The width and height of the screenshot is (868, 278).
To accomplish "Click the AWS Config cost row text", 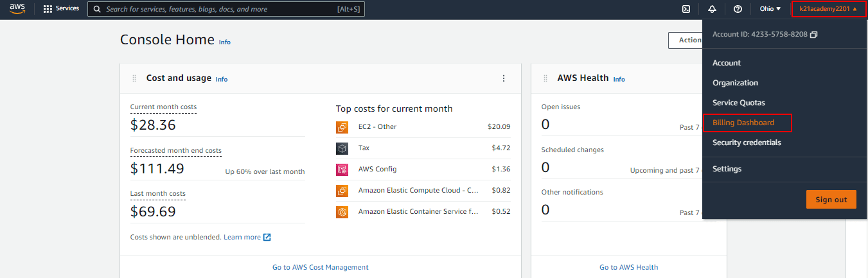I will click(377, 169).
